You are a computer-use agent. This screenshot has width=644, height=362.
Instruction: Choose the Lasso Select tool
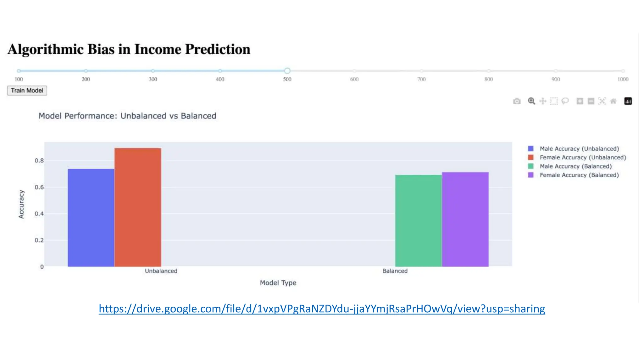click(x=565, y=101)
